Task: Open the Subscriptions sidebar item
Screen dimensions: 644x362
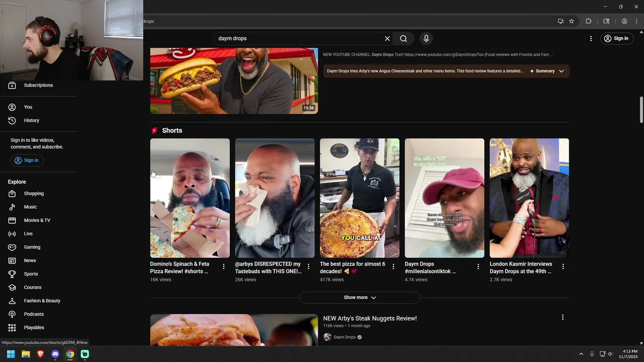Action: (38, 85)
